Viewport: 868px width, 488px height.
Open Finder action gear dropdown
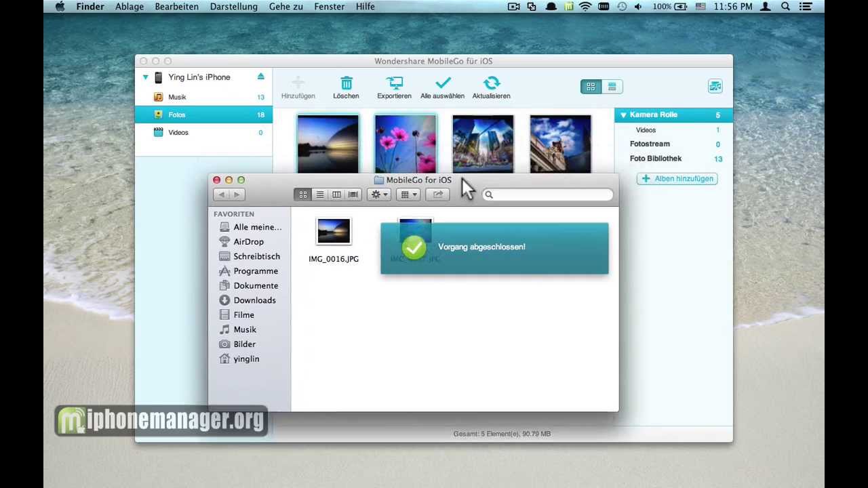pos(379,195)
